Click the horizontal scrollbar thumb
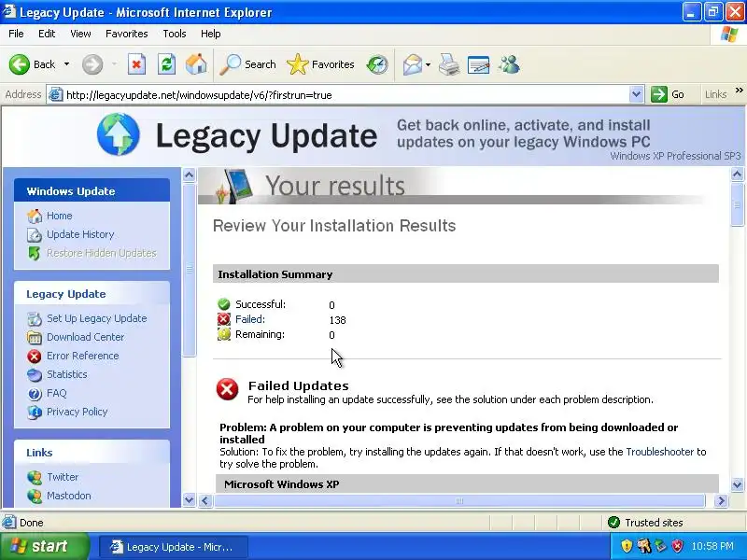 459,500
